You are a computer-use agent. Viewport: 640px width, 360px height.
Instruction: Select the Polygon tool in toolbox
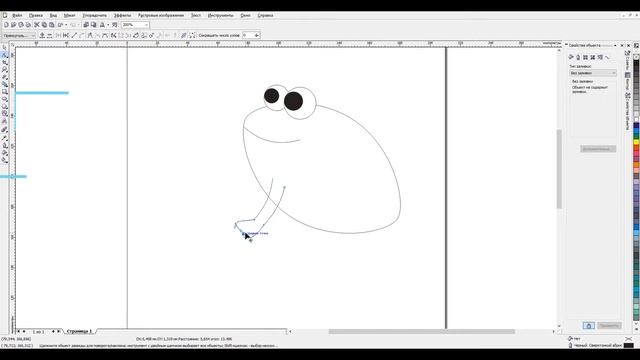[4, 107]
